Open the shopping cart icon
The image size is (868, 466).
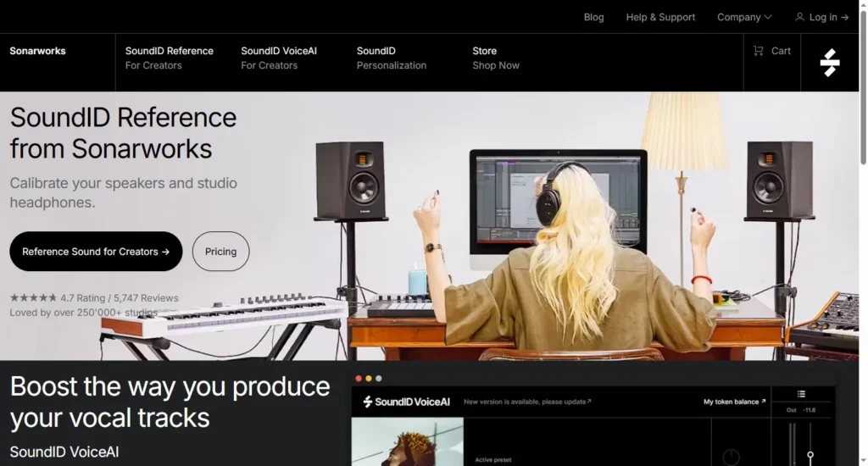758,51
